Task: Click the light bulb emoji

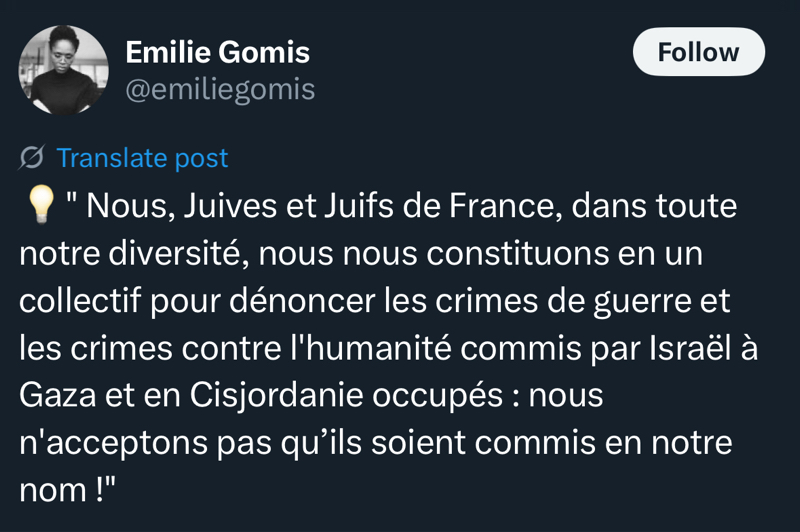Action: 40,208
